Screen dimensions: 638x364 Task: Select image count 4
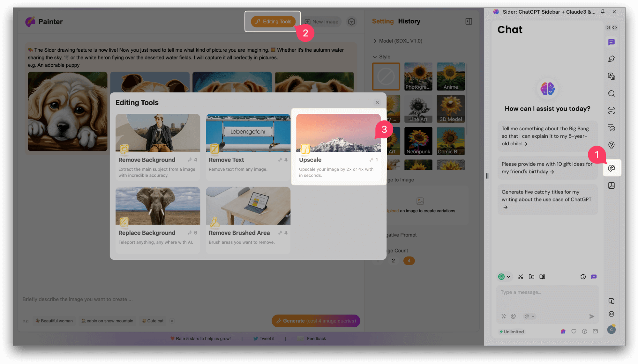coord(409,261)
